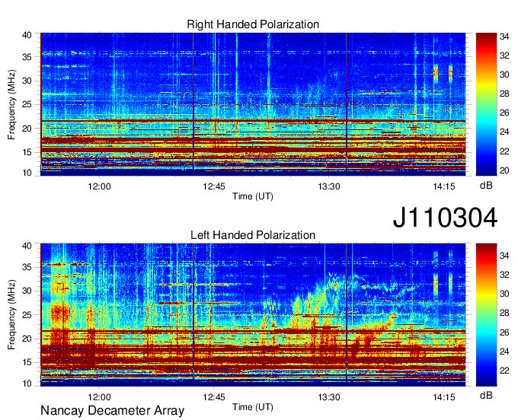Click '28' on lower color bar

(504, 313)
